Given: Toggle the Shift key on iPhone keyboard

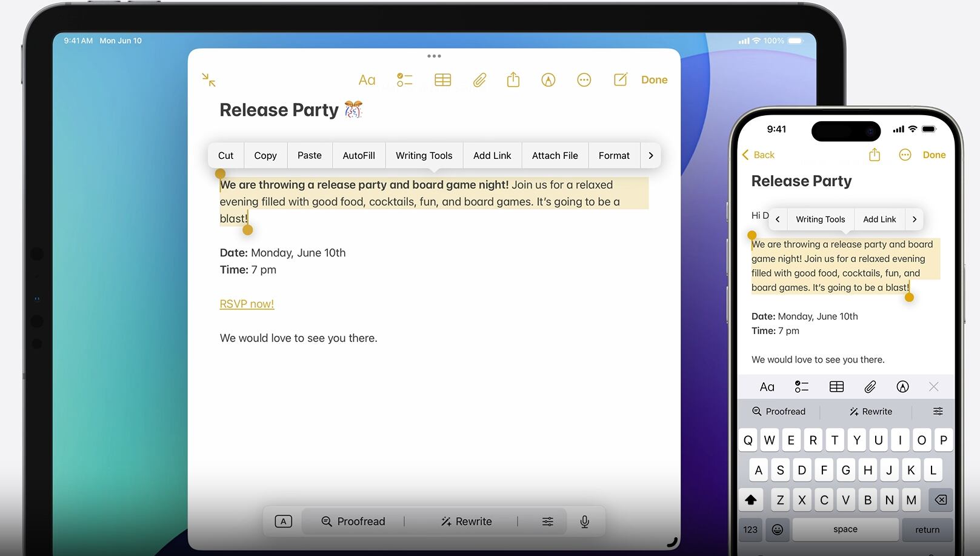Looking at the screenshot, I should click(751, 500).
